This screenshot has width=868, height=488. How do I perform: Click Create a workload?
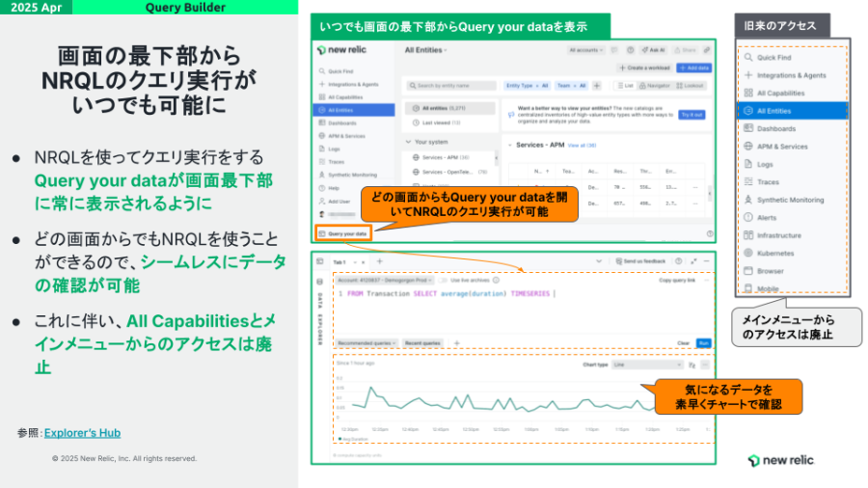click(x=645, y=68)
